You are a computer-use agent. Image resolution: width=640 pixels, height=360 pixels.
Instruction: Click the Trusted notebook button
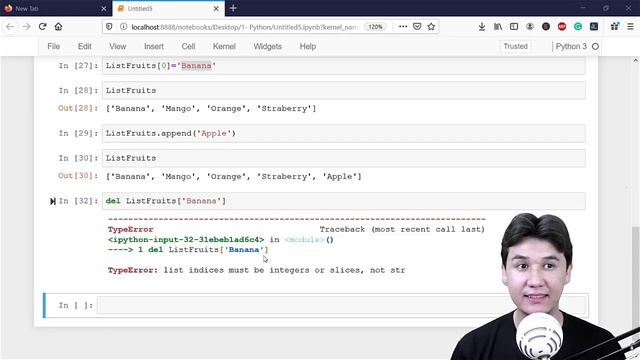(516, 47)
